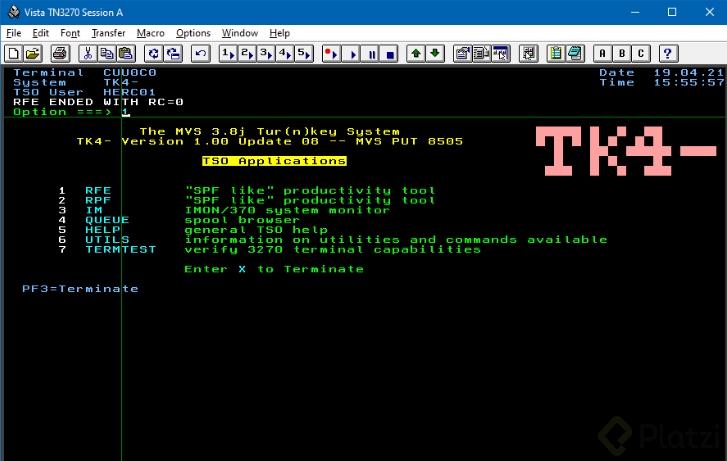
Task: Click the 'Enter X to Terminate' line
Action: (x=274, y=269)
